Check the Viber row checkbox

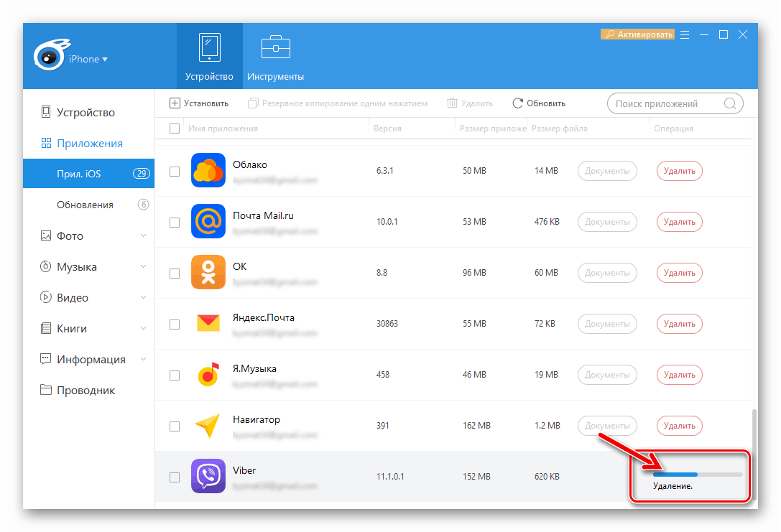tap(175, 477)
